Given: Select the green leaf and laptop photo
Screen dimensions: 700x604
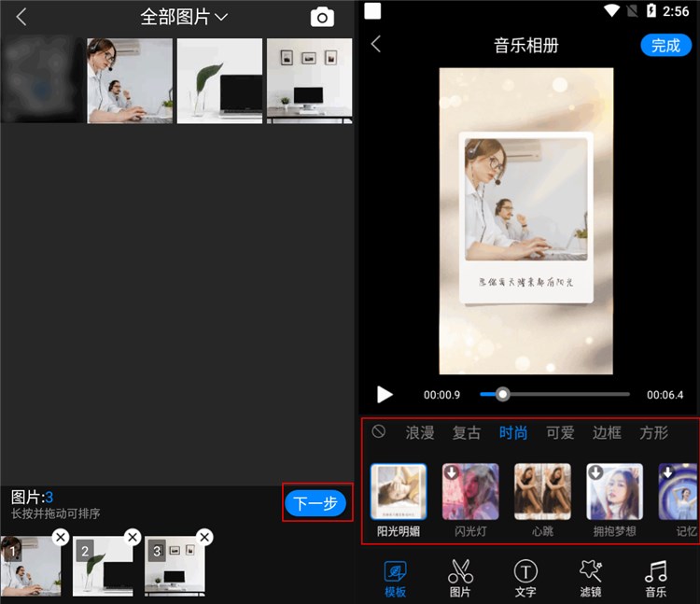Looking at the screenshot, I should tap(219, 81).
